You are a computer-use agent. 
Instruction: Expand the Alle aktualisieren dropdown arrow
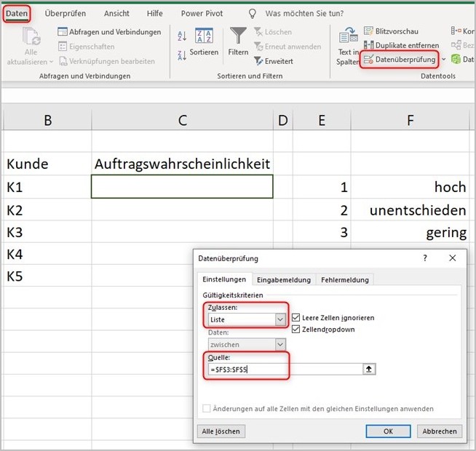51,62
